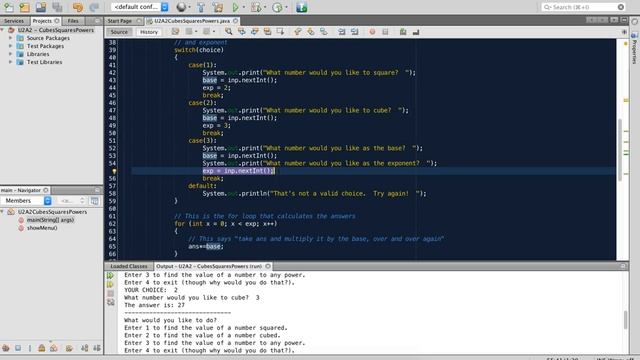
Task: Click the green Re-run icon in Output panel
Action: click(110, 276)
